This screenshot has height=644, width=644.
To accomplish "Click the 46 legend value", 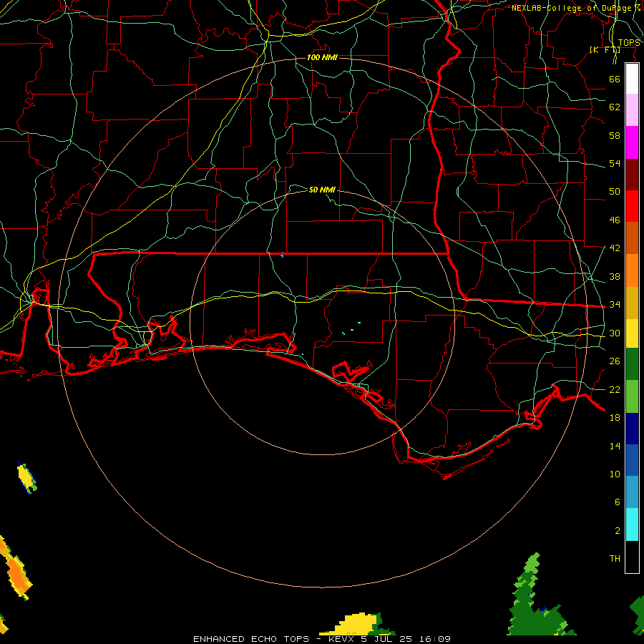I will (x=615, y=220).
